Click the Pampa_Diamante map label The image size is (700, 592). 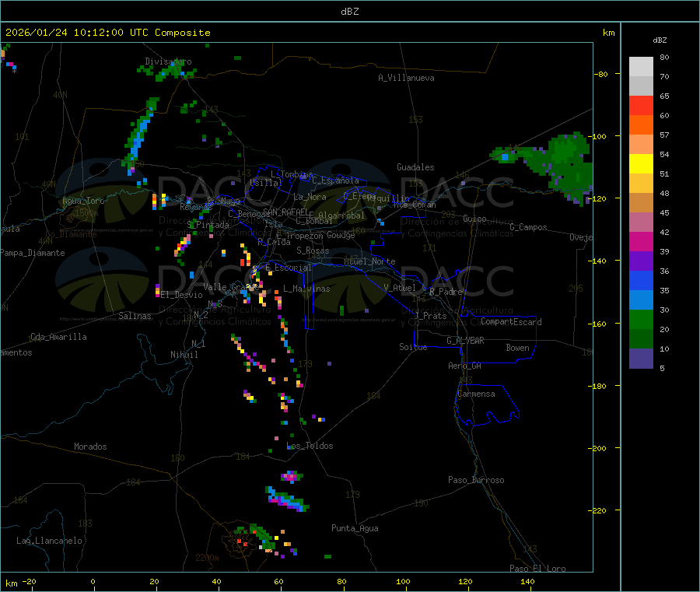[32, 253]
